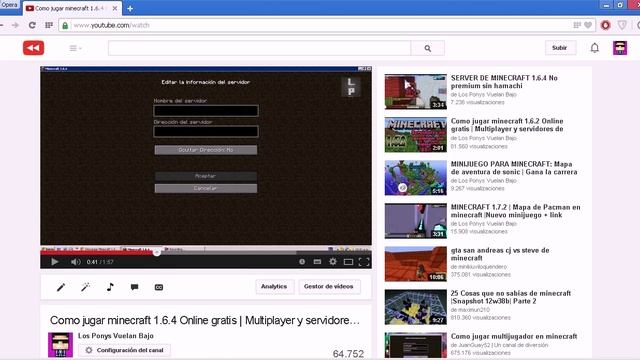This screenshot has height=360, width=640.
Task: Open Opera Speed Dial grid icon
Action: 49,25
